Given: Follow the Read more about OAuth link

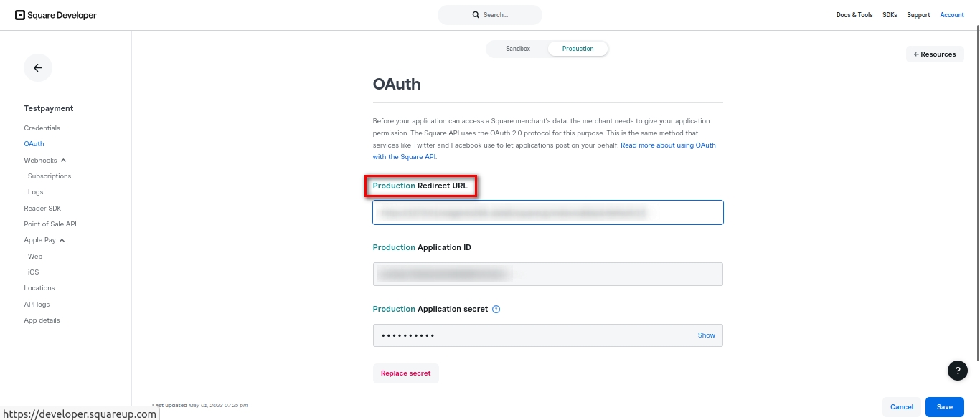Looking at the screenshot, I should pyautogui.click(x=667, y=145).
